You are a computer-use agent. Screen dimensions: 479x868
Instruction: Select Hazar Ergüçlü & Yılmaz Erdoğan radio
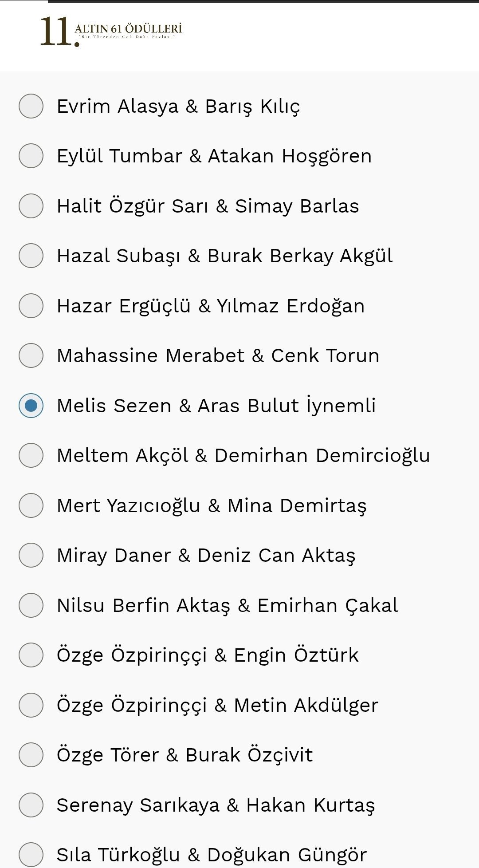coord(31,306)
